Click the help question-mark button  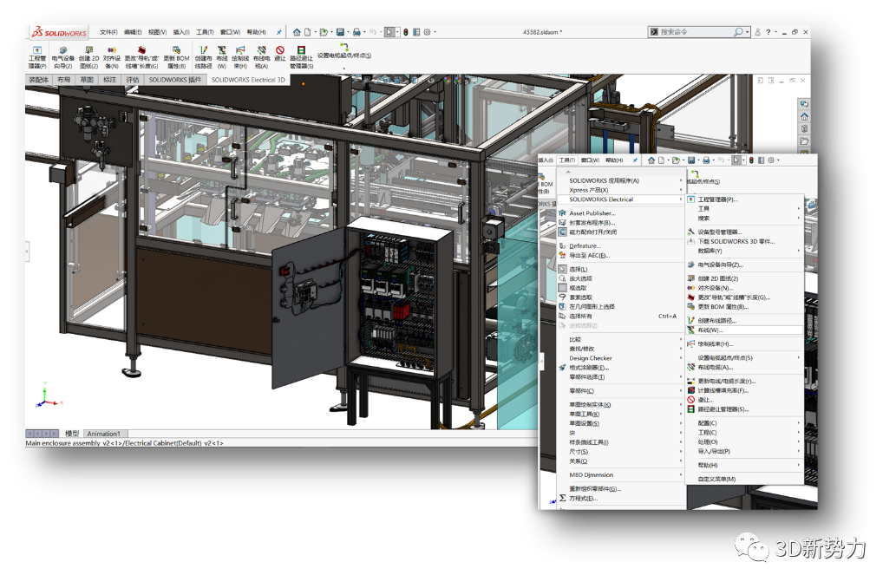[768, 30]
